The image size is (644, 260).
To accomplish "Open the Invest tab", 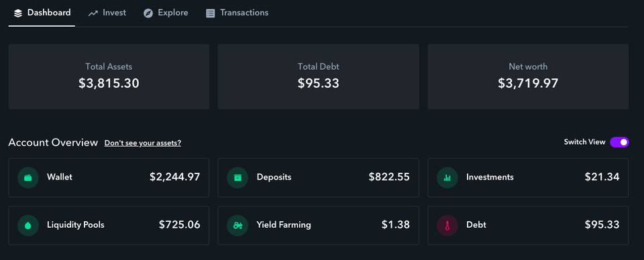I will tap(107, 13).
